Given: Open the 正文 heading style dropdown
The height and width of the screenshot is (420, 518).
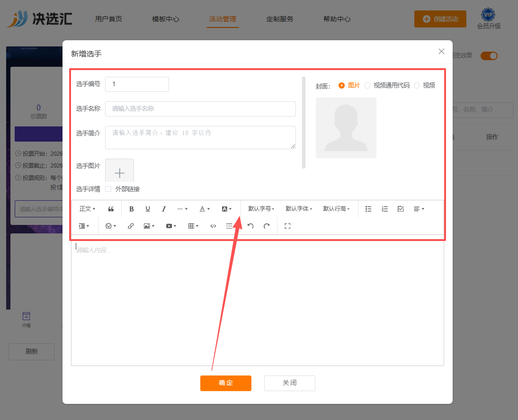Looking at the screenshot, I should [x=87, y=209].
